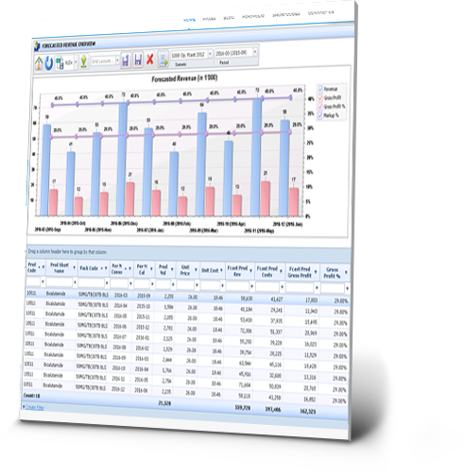
Task: Click the second purple save floppy icon
Action: (x=138, y=59)
